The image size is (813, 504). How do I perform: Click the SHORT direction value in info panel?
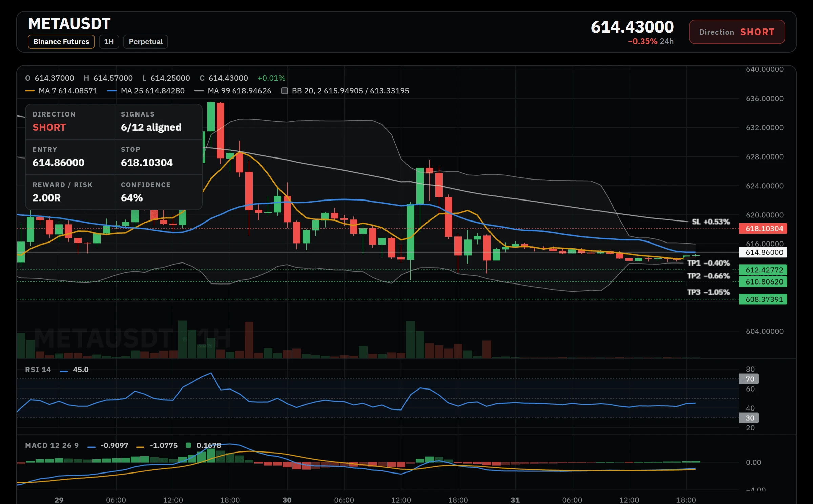(x=49, y=127)
